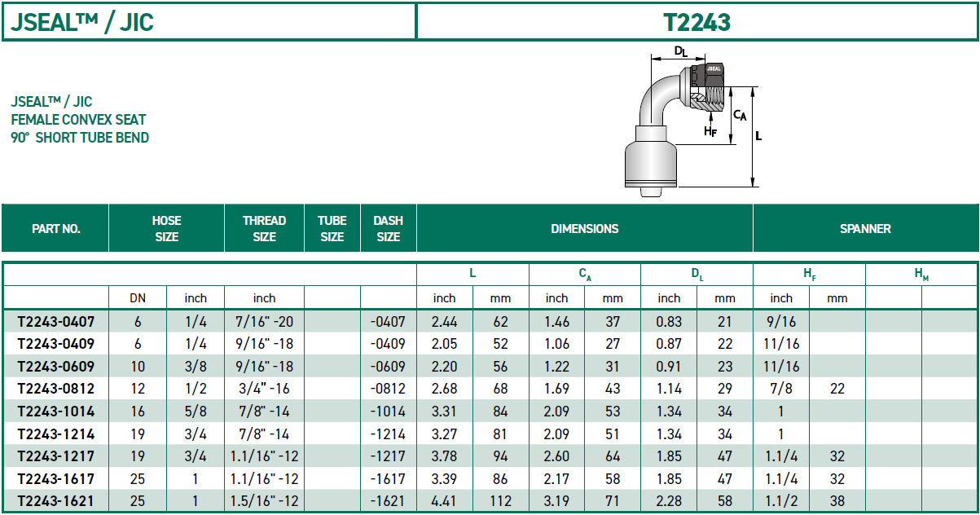Screen dimensions: 980x515
Task: Click DN value 12
Action: [138, 389]
